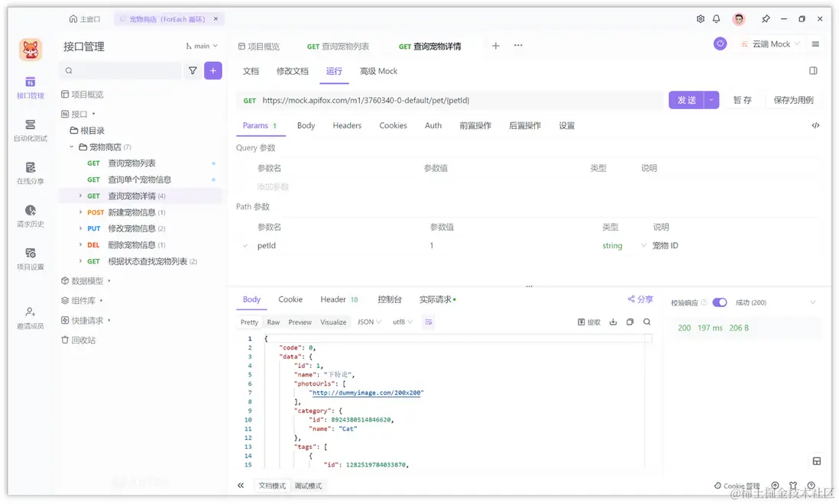The height and width of the screenshot is (504, 839).
Task: Switch to the 高级 Mock tab
Action: point(378,71)
